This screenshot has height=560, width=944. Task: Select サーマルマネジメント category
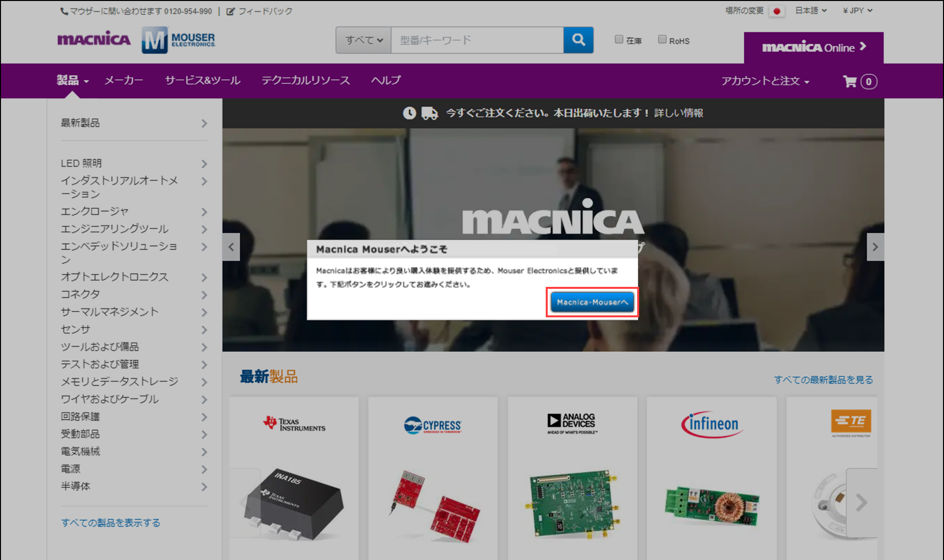coord(110,312)
